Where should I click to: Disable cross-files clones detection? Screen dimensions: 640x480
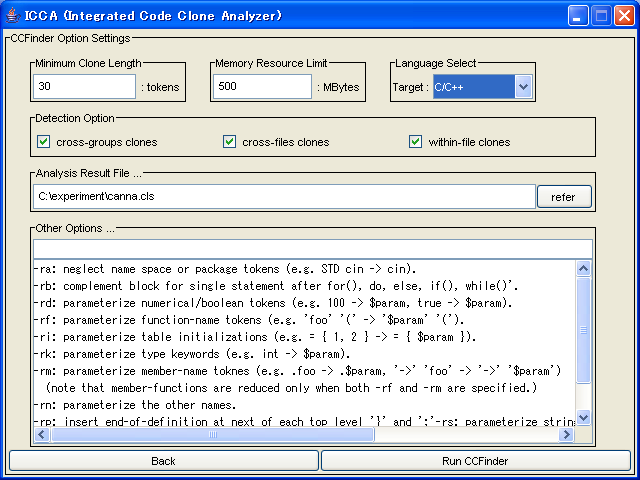tap(230, 142)
